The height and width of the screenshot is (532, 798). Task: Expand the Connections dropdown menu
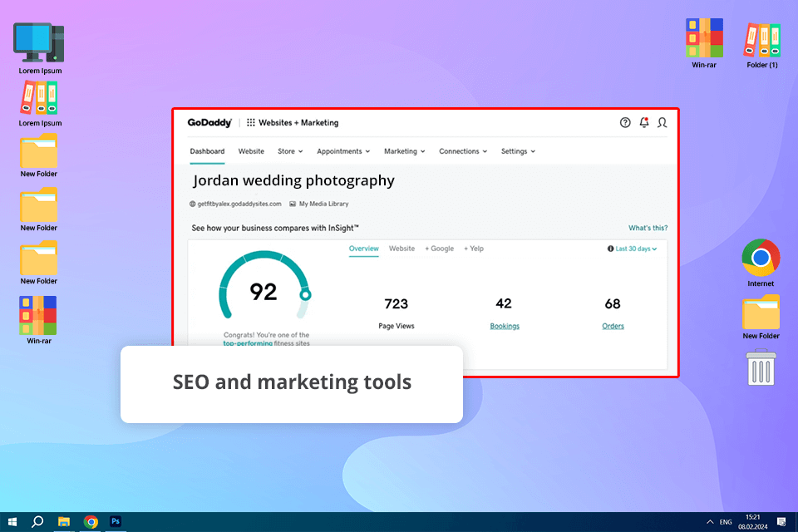(463, 151)
